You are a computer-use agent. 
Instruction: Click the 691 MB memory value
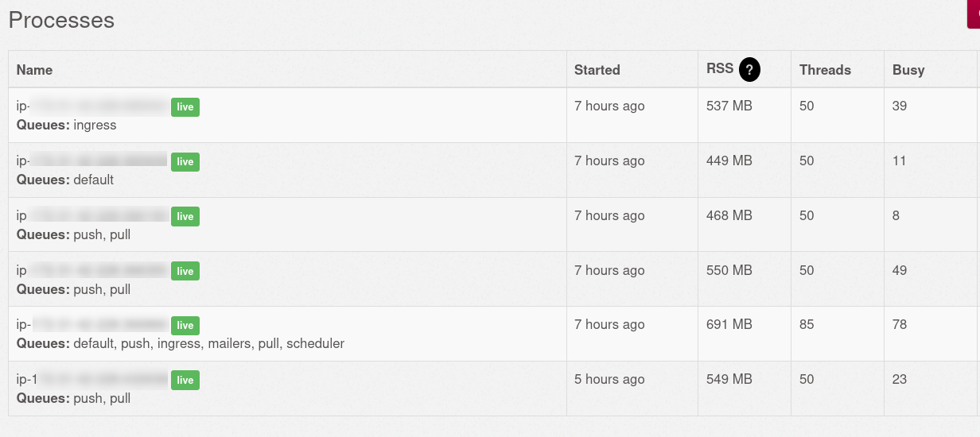[729, 324]
